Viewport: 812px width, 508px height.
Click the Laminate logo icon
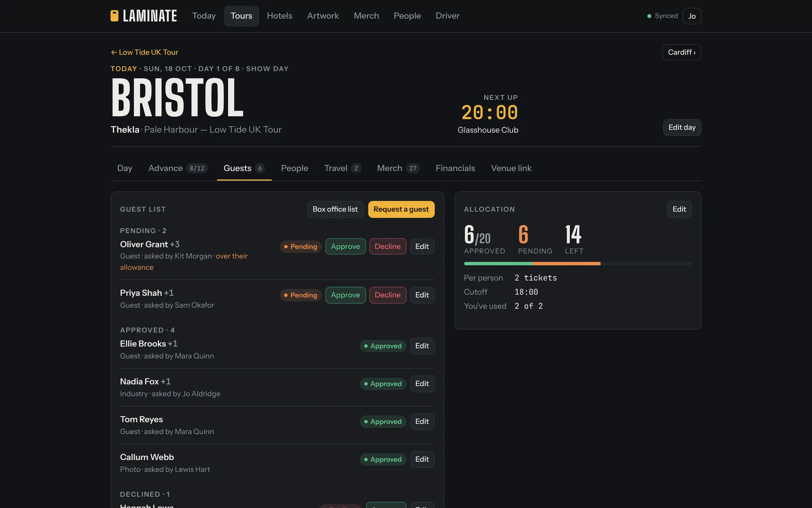click(x=114, y=16)
